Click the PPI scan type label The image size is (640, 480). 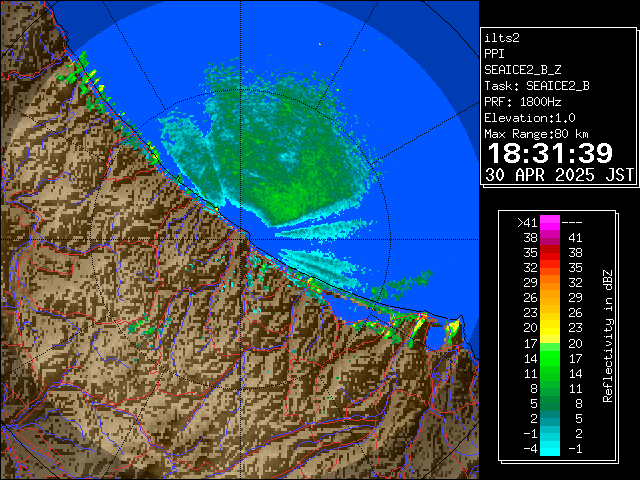coord(494,54)
